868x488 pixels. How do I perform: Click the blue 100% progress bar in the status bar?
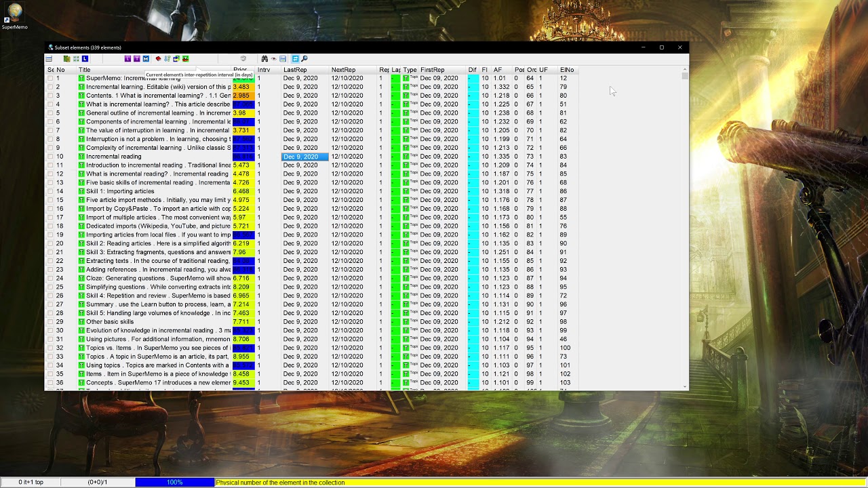(x=175, y=483)
